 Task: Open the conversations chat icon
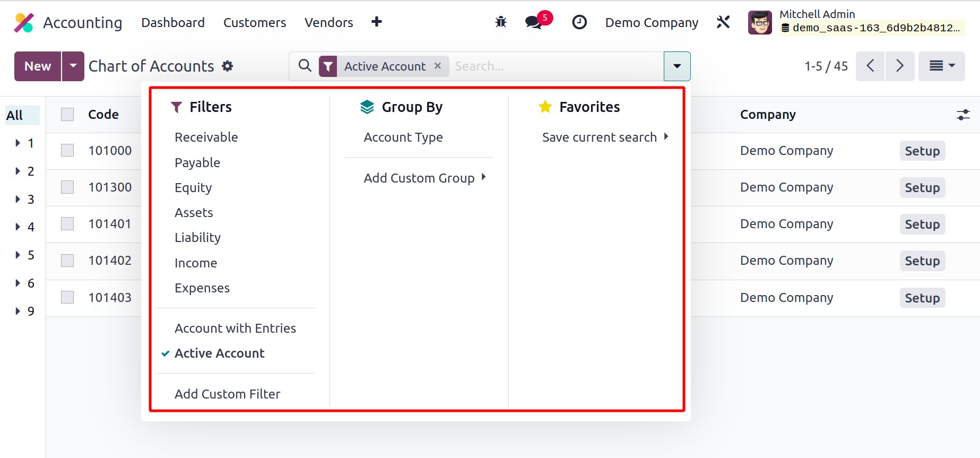(x=533, y=22)
